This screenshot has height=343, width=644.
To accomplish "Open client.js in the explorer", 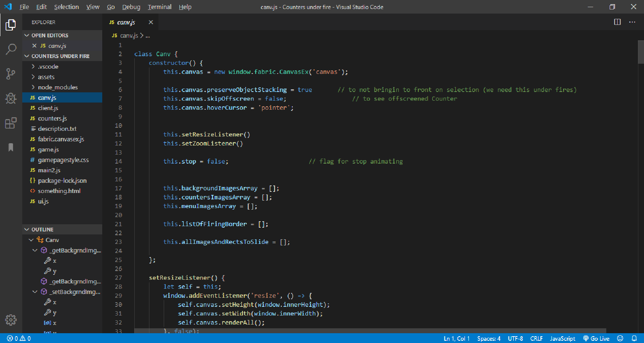I will [62, 108].
